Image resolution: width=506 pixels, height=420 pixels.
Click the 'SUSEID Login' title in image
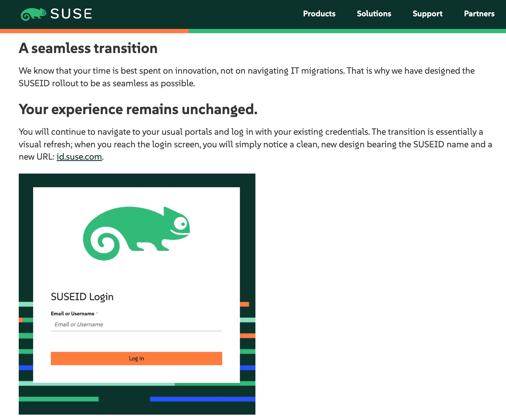coord(82,297)
